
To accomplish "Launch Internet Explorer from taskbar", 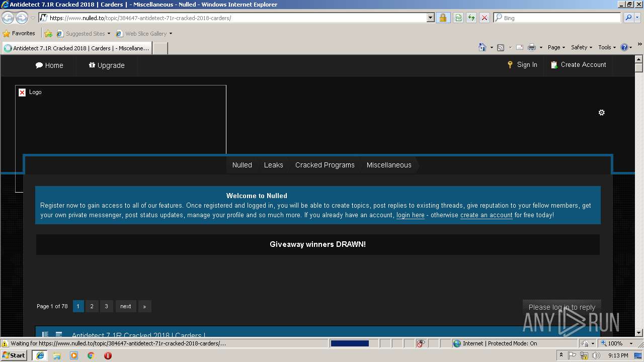I will pyautogui.click(x=40, y=355).
